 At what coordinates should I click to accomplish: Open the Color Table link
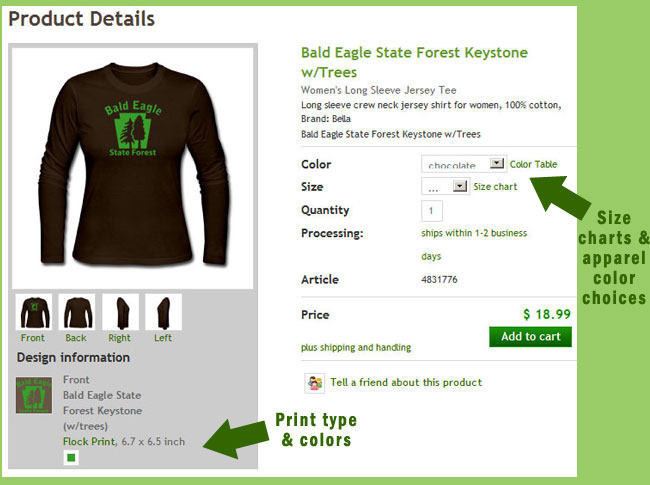coord(533,164)
